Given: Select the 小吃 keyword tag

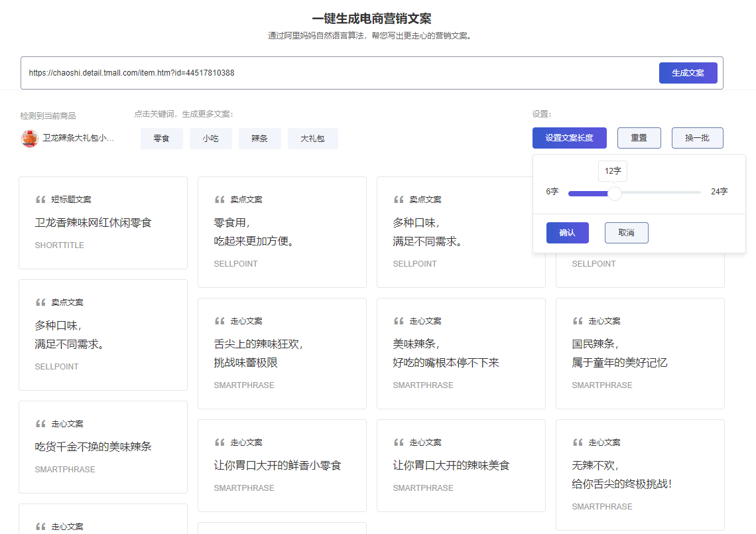Looking at the screenshot, I should [x=210, y=139].
